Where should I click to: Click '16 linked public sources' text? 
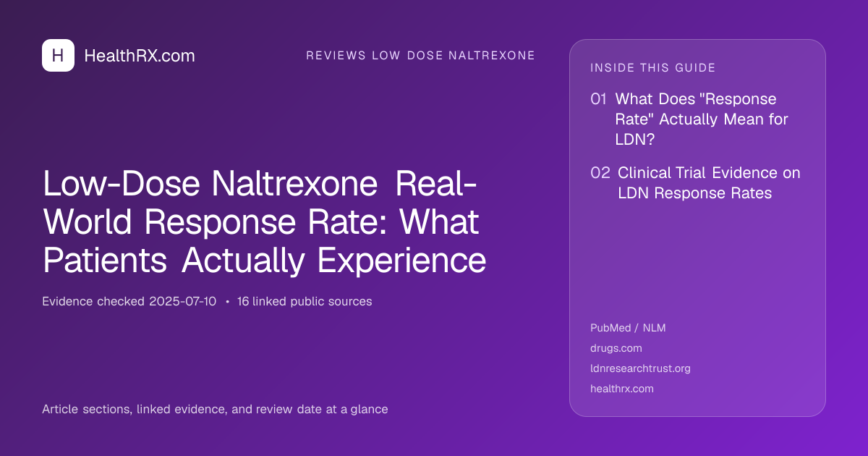tap(305, 301)
